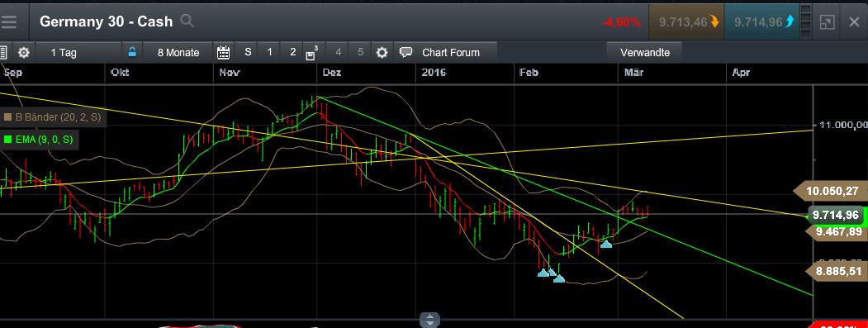The width and height of the screenshot is (868, 328).
Task: Click the 8.885,51 lower band price tag
Action: 836,272
